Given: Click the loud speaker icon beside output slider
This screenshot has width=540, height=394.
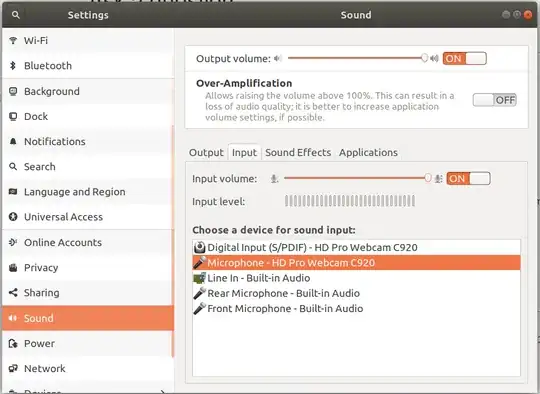Looking at the screenshot, I should click(x=434, y=59).
